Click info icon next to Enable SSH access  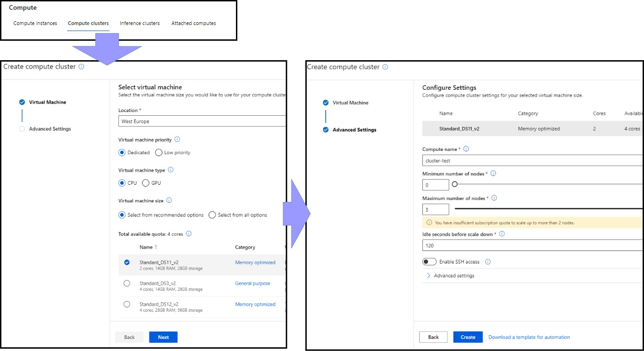coord(488,262)
